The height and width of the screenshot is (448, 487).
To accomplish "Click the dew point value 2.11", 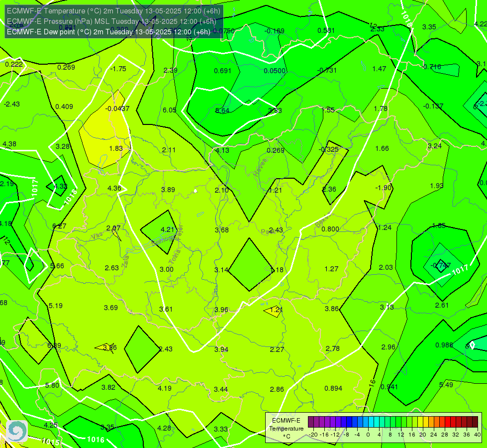I will click(169, 150).
